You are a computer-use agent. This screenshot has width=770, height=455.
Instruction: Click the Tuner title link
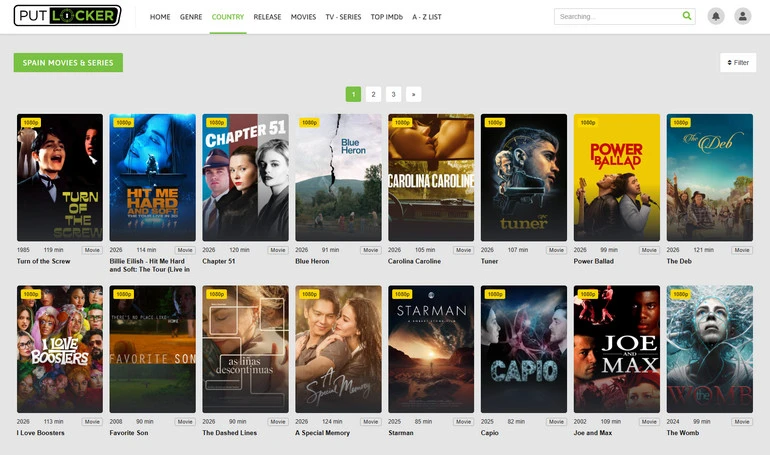[490, 261]
